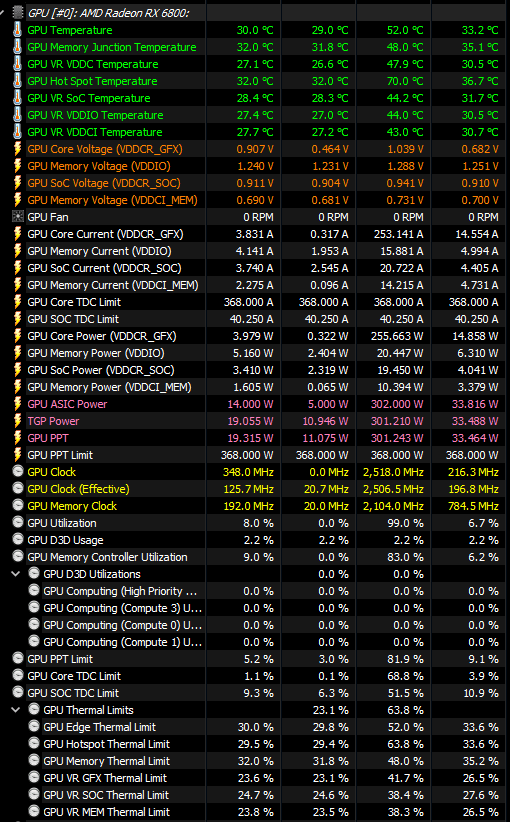This screenshot has height=822, width=510.
Task: Click the 348.0 MHz GPU Clock current value
Action: click(x=248, y=472)
